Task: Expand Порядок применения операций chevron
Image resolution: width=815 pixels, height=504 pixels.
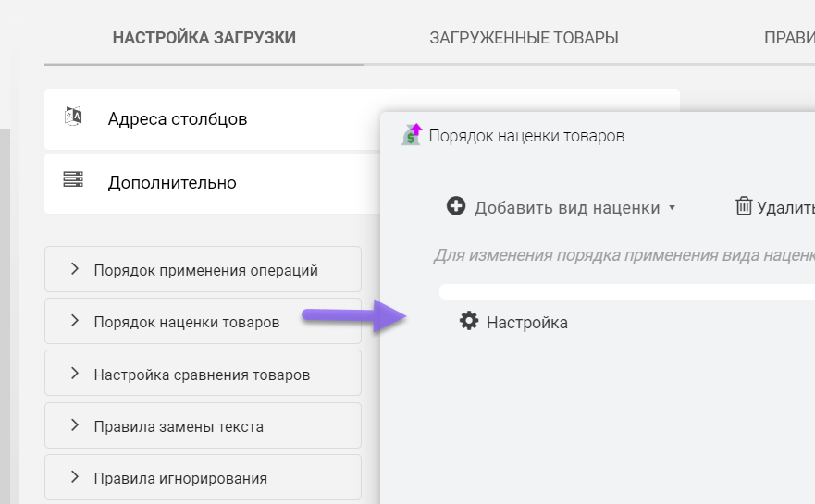Action: tap(75, 268)
